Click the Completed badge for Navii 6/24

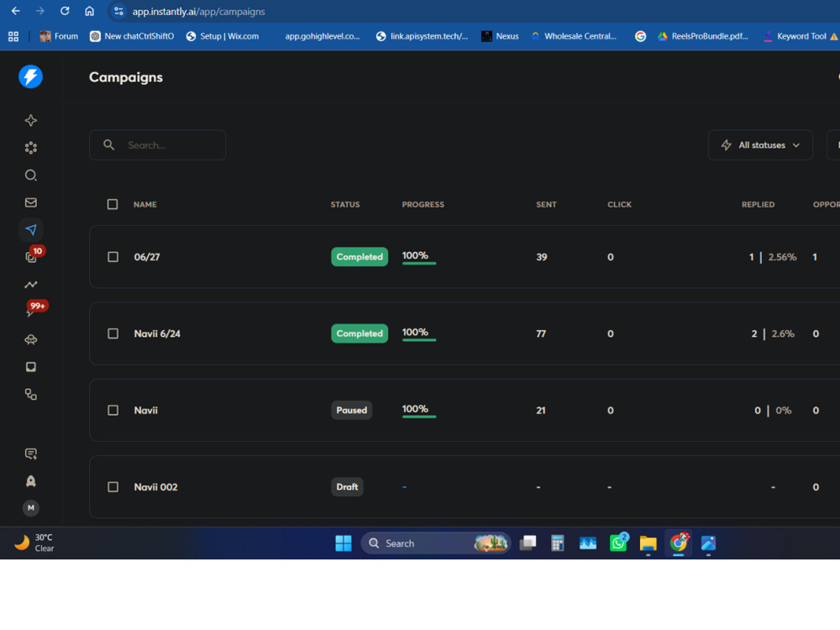click(360, 333)
